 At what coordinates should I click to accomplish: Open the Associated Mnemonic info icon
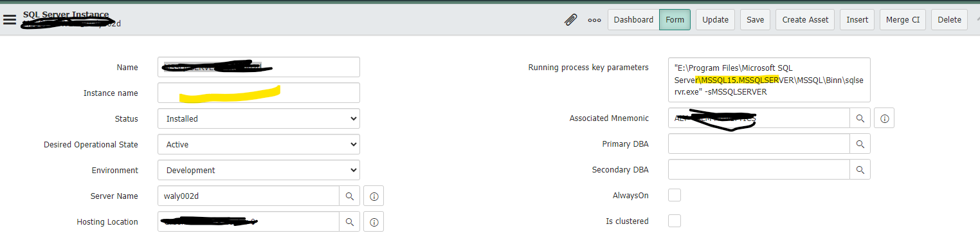[x=885, y=118]
